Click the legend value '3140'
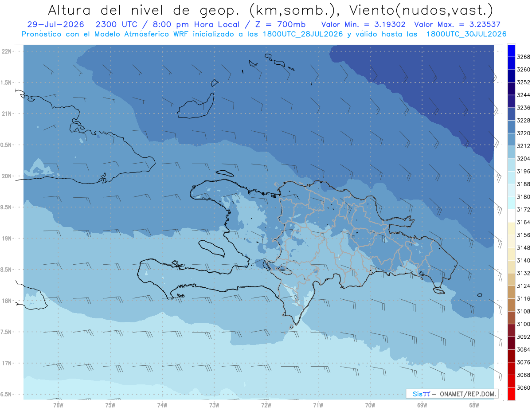 pos(523,260)
